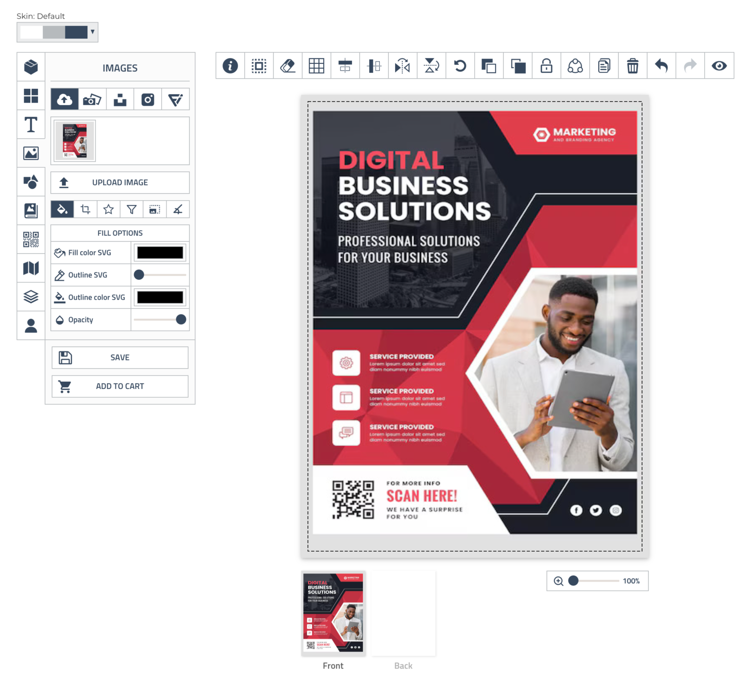This screenshot has width=750, height=700.
Task: Switch to the Back page thumbnail
Action: click(403, 614)
